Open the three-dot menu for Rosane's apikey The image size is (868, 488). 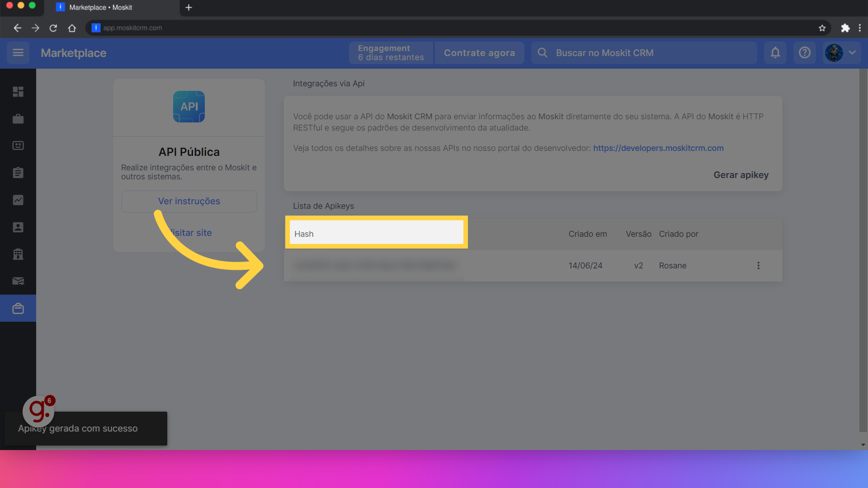pos(759,266)
